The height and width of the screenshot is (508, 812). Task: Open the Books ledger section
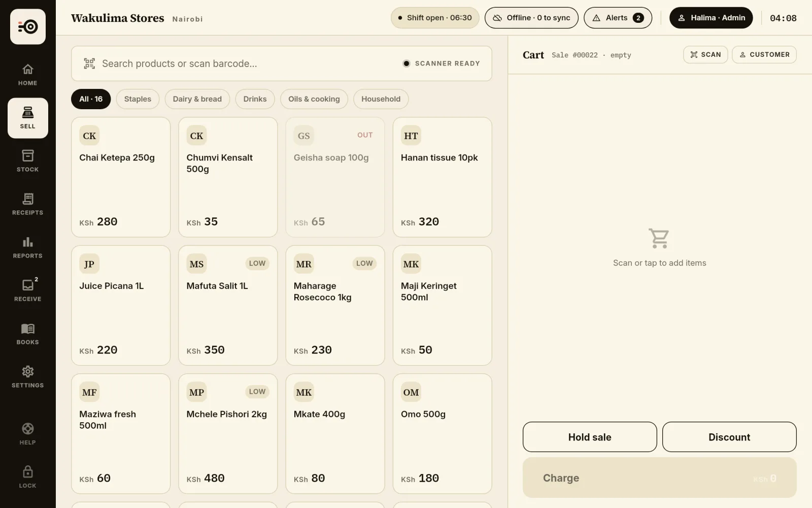[x=28, y=334]
